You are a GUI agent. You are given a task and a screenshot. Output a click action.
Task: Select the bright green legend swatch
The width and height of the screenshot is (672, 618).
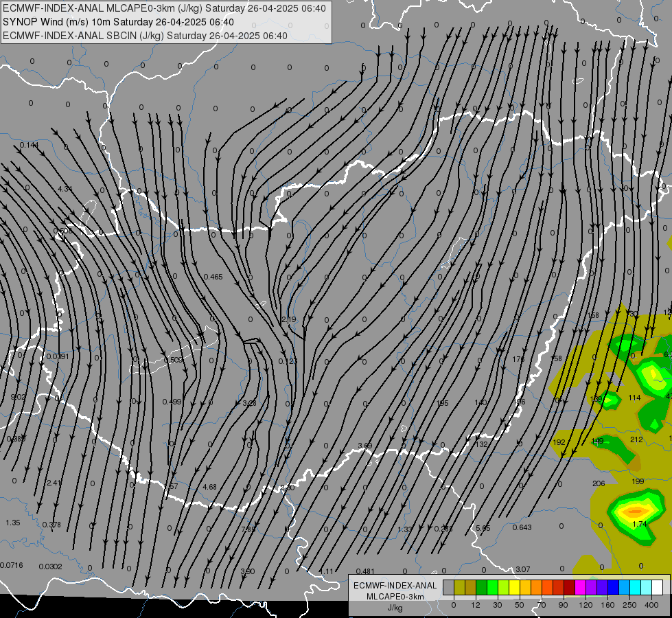(492, 587)
